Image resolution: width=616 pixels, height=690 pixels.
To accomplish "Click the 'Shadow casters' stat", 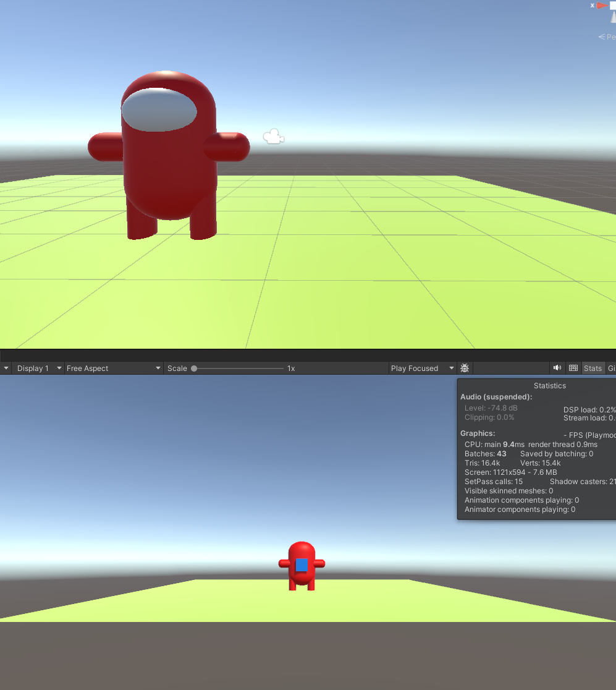I will 583,482.
